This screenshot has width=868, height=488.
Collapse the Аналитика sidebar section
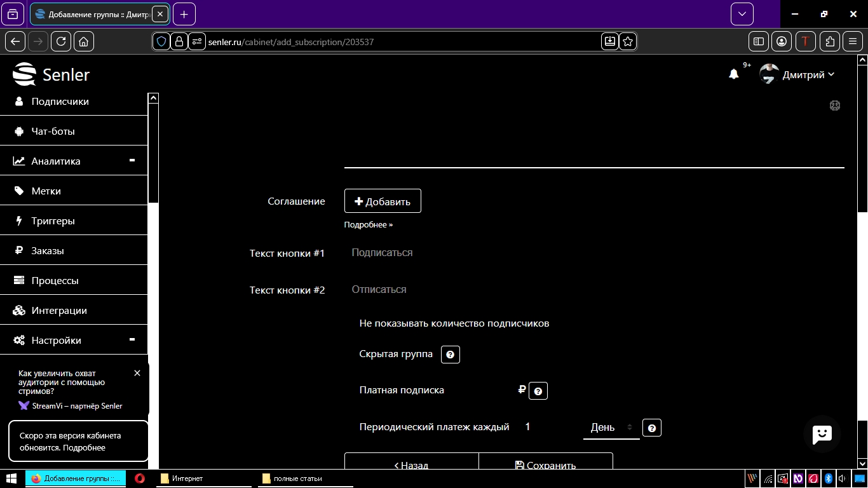tap(132, 161)
